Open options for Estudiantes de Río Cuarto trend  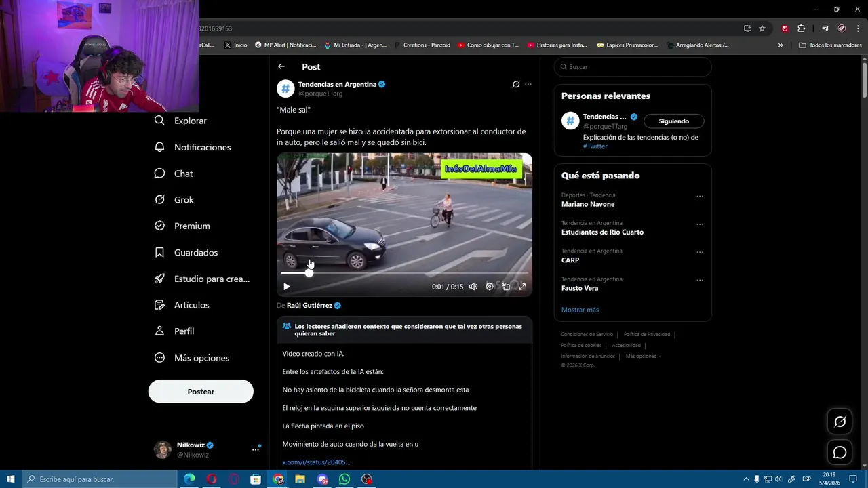point(700,224)
